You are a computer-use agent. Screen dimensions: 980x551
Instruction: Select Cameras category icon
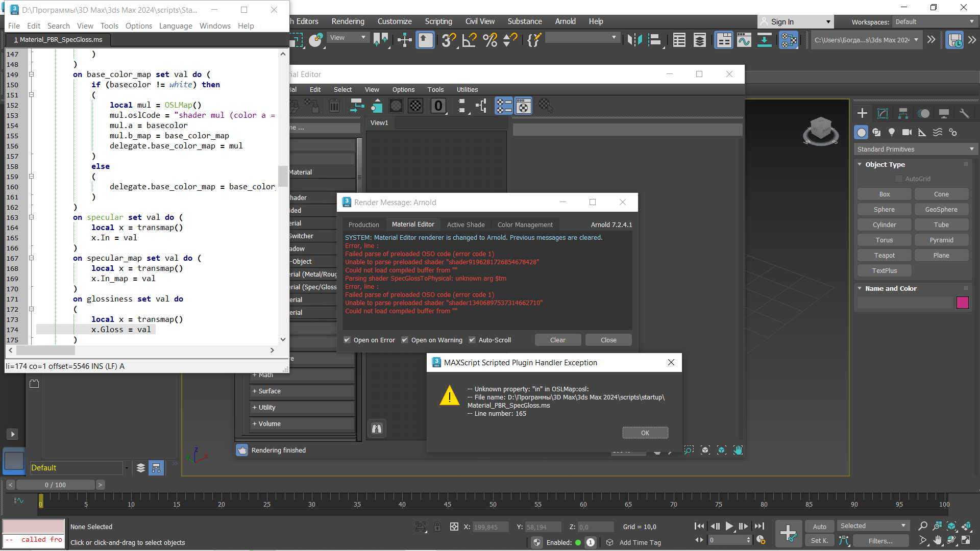(x=907, y=132)
